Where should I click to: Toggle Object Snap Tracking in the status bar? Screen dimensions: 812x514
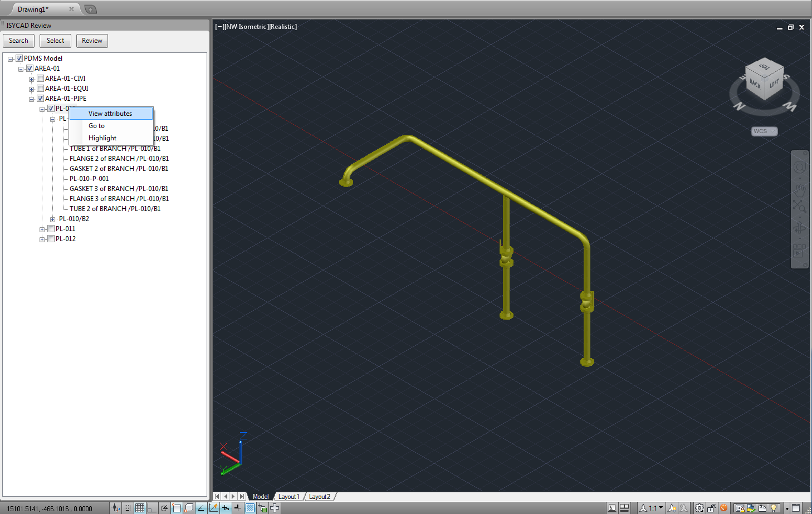pos(201,508)
